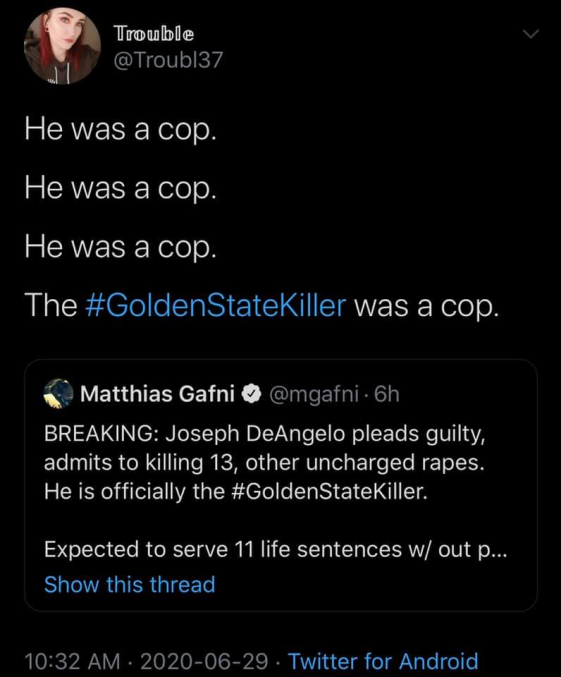Open the tweet options chevron menu
561x677 pixels.
[x=531, y=34]
